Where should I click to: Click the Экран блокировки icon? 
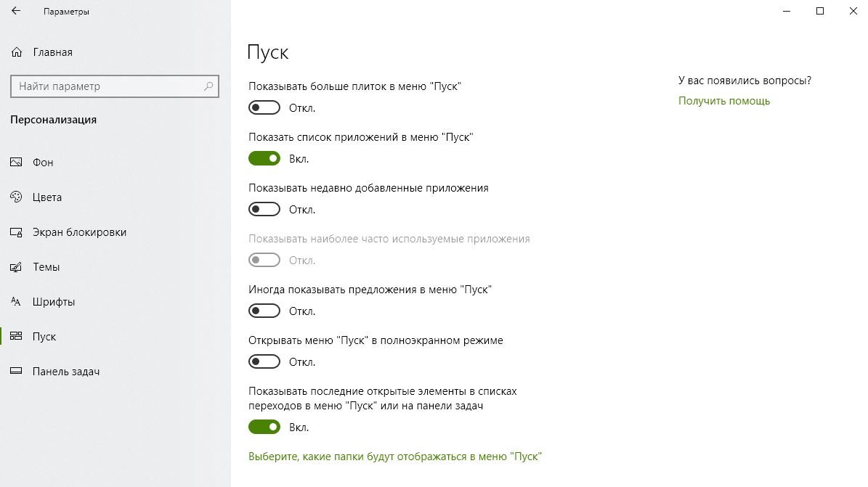[x=17, y=232]
